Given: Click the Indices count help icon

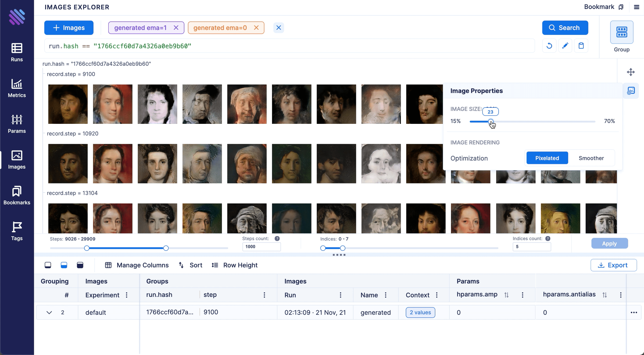Looking at the screenshot, I should (x=548, y=239).
